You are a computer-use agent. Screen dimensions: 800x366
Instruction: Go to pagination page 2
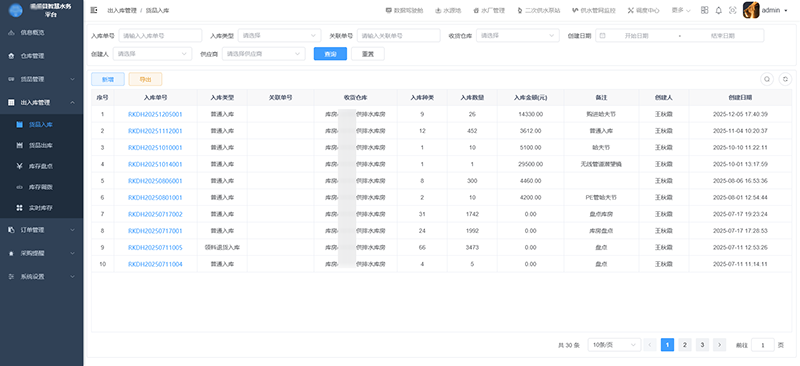point(685,345)
